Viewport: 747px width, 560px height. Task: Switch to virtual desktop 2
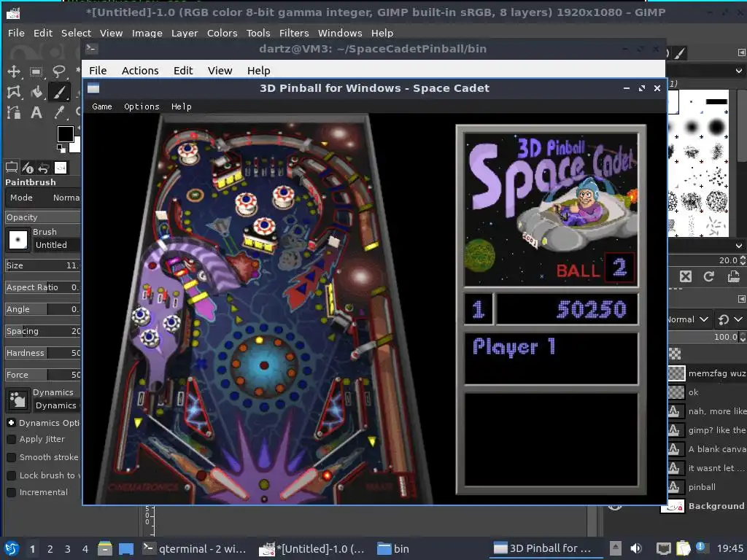click(x=50, y=549)
